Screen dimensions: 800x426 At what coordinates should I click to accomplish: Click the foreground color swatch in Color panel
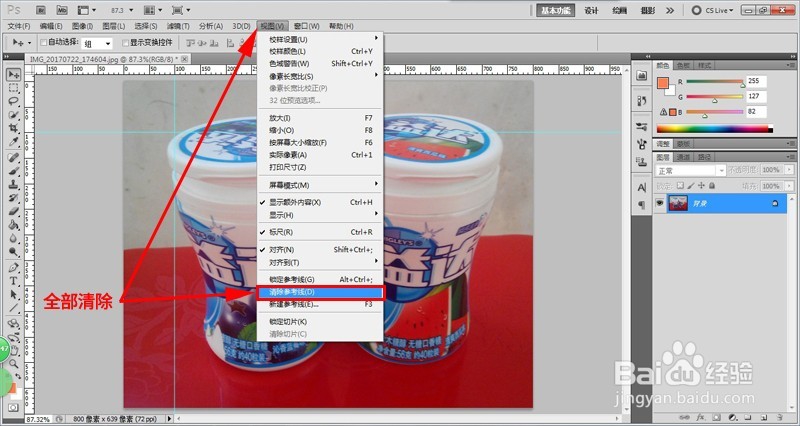663,83
